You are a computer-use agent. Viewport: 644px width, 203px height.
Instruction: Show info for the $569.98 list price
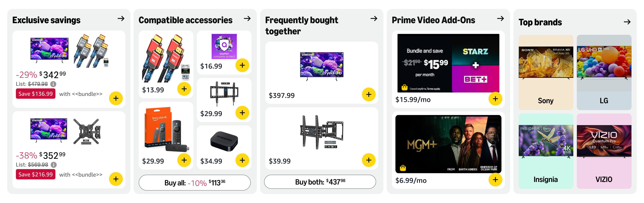[54, 165]
